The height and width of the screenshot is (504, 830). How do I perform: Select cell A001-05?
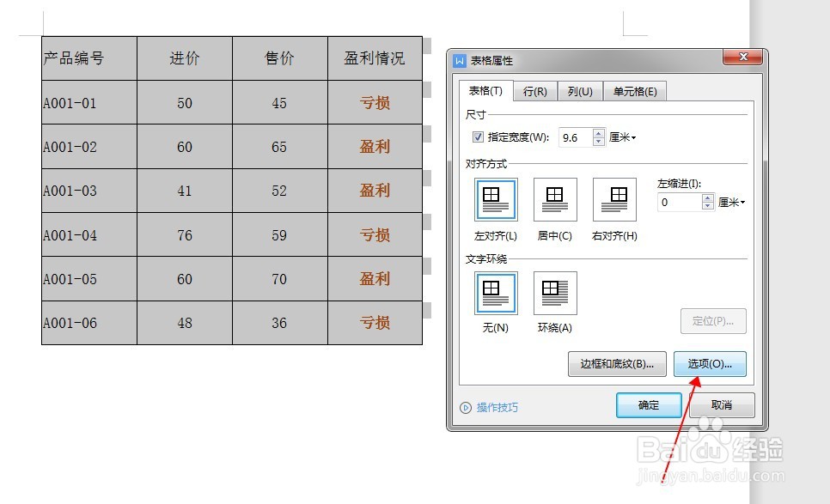[89, 279]
